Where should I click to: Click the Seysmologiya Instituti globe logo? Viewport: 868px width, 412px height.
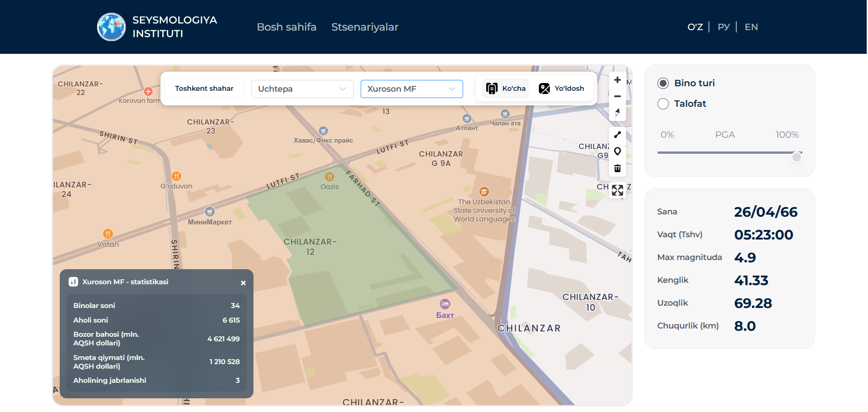pyautogui.click(x=111, y=27)
